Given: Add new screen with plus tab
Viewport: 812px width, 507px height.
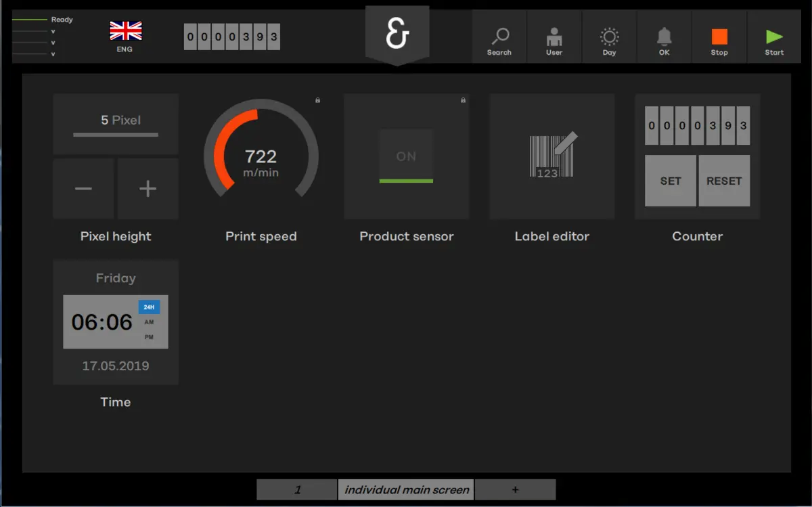Looking at the screenshot, I should pos(515,489).
